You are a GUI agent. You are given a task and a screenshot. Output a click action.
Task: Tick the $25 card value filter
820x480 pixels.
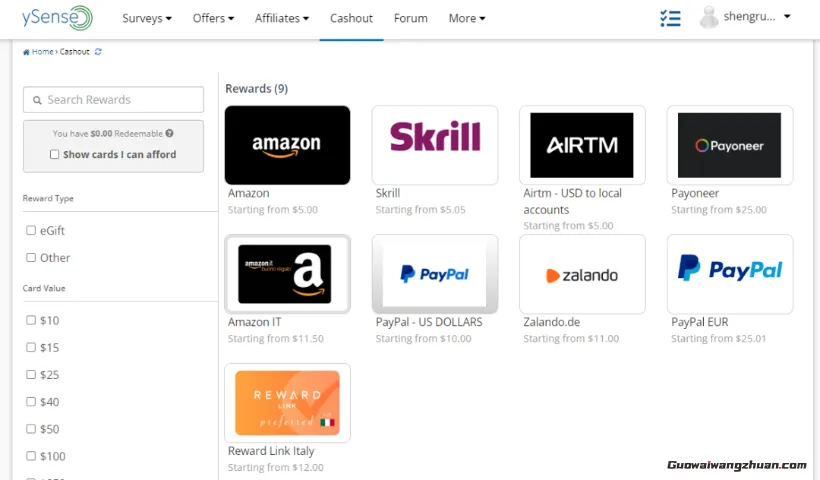31,374
